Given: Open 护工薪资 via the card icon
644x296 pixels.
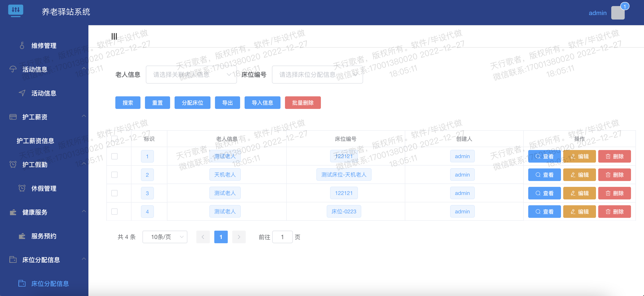Looking at the screenshot, I should 13,117.
